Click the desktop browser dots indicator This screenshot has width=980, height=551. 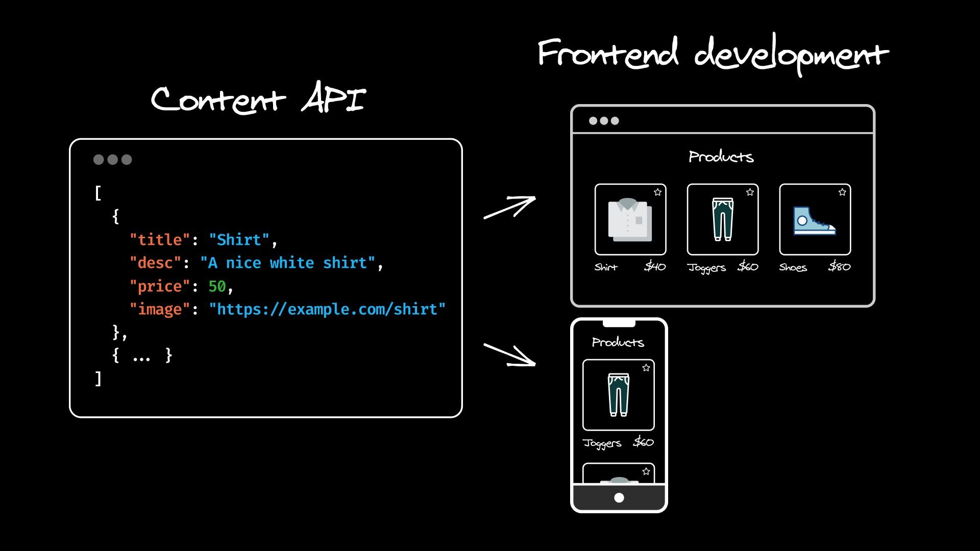coord(602,121)
